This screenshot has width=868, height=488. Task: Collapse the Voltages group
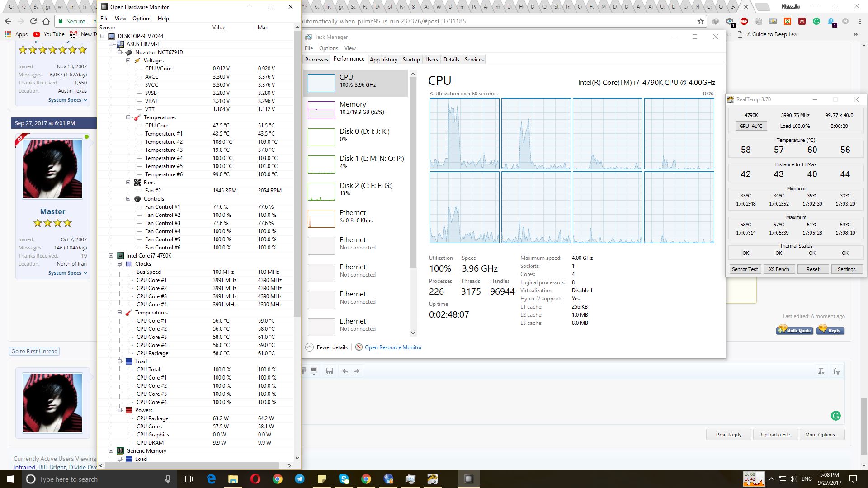coord(128,61)
